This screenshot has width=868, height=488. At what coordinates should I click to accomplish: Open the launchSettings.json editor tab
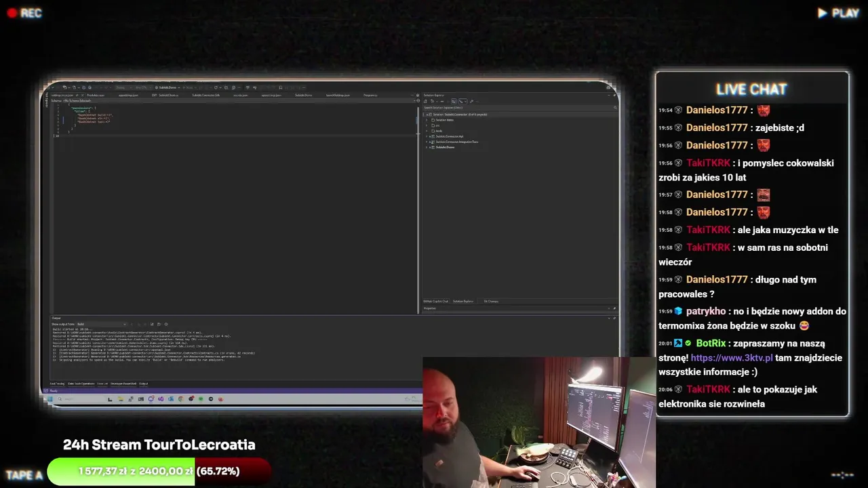pyautogui.click(x=338, y=95)
